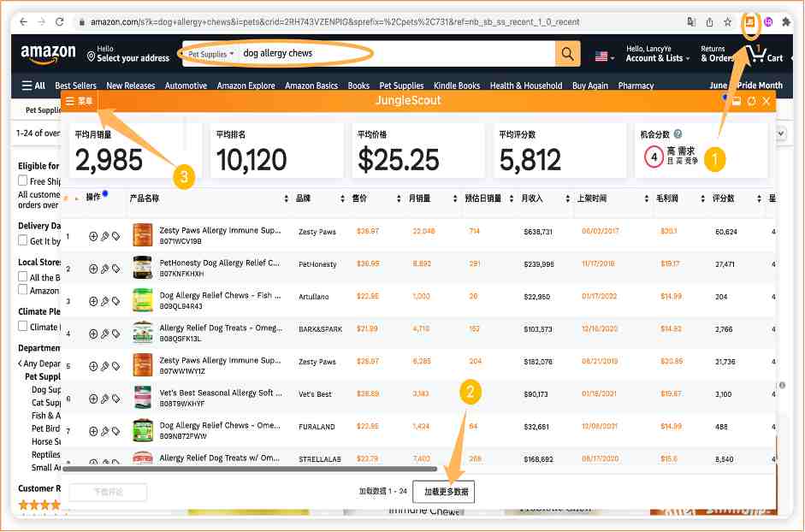Image resolution: width=805 pixels, height=532 pixels.
Task: Click the plus icon in FURALAND row
Action: pos(93,431)
